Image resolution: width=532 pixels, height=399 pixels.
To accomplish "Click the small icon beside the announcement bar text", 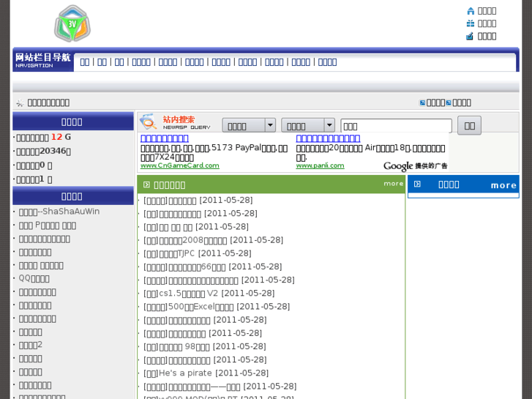I will (20, 103).
